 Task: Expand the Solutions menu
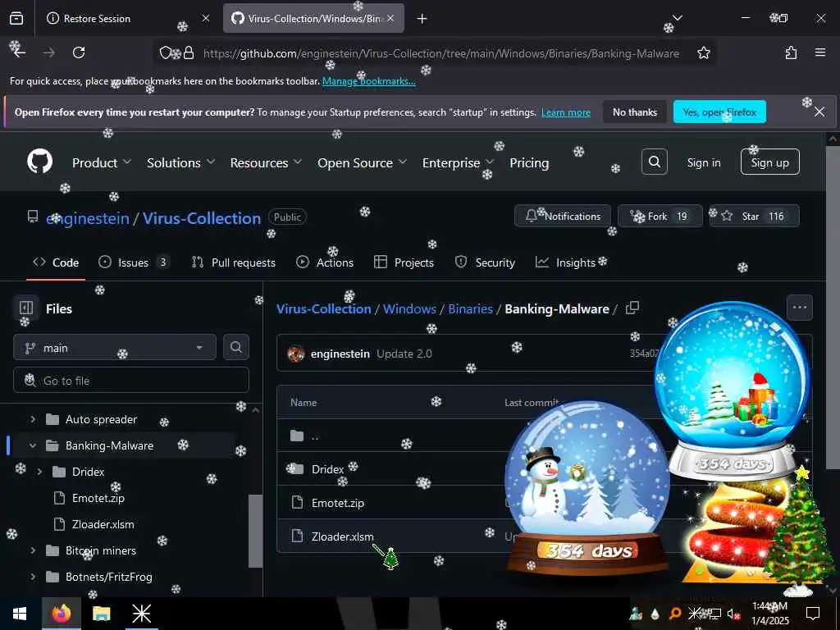180,162
